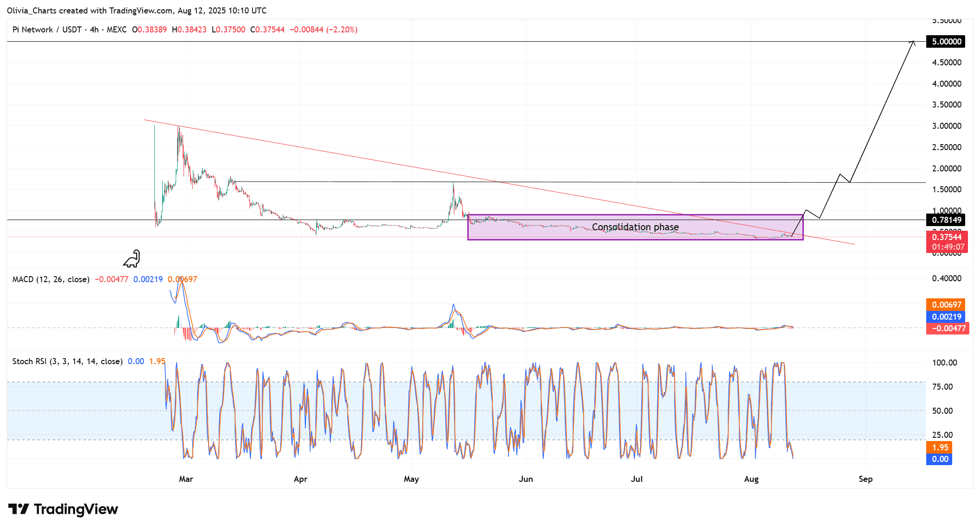Click the TradingView logo at bottom left
This screenshot has width=980, height=530.
(x=60, y=509)
